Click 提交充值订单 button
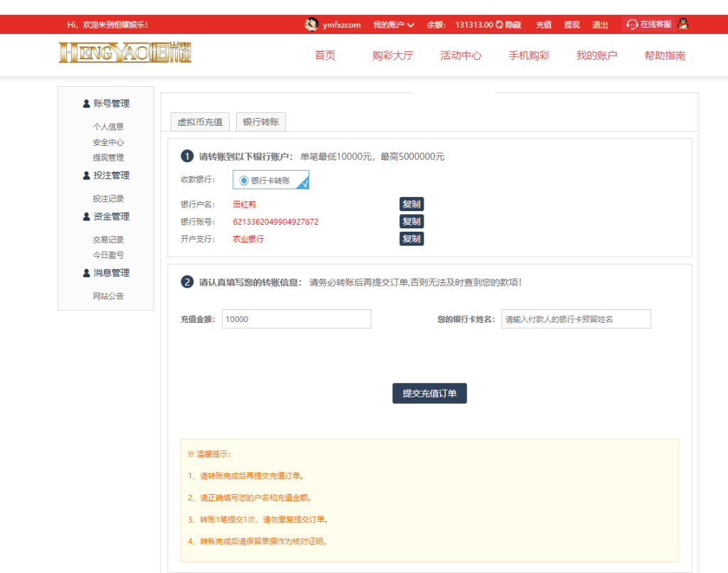Image resolution: width=728 pixels, height=573 pixels. click(x=429, y=393)
